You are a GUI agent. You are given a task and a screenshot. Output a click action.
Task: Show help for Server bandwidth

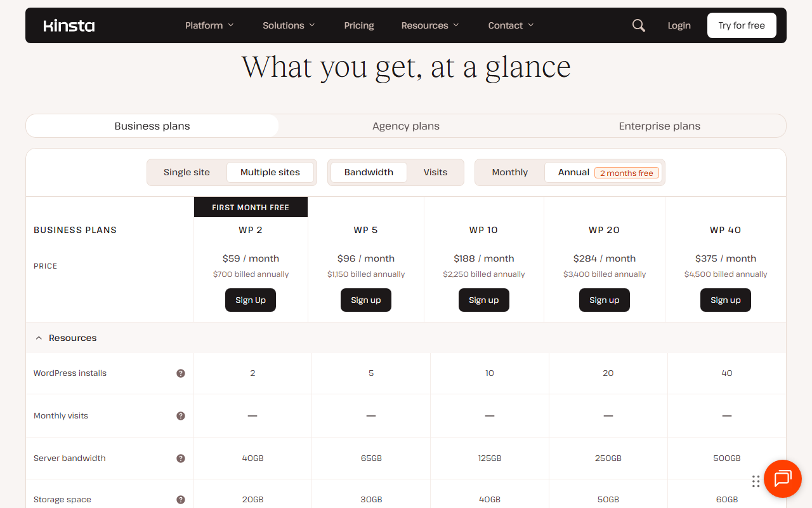[181, 458]
